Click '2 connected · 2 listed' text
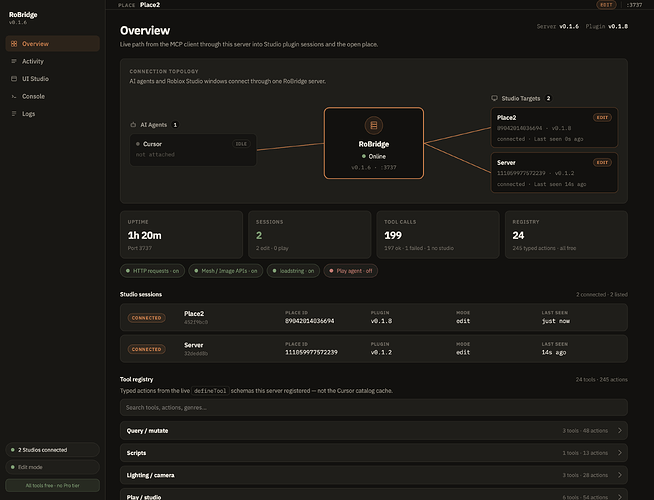The width and height of the screenshot is (654, 500). (x=602, y=294)
